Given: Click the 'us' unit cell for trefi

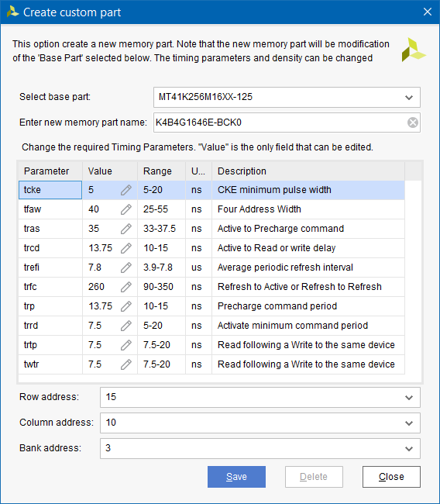Looking at the screenshot, I should pos(199,268).
